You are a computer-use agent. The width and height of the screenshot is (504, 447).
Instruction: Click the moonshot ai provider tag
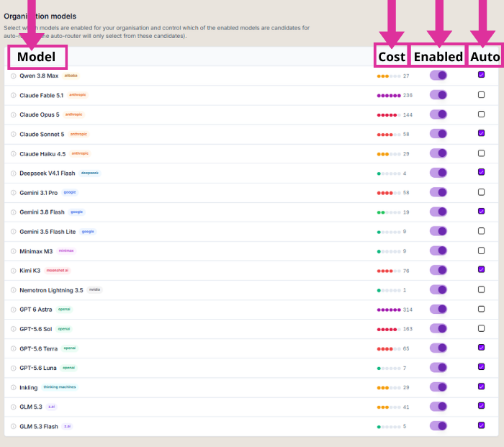(58, 270)
